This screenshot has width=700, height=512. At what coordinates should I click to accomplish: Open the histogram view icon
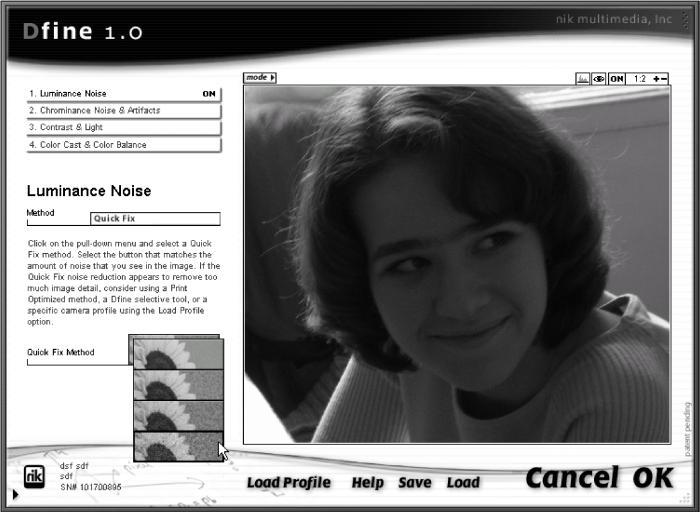583,79
